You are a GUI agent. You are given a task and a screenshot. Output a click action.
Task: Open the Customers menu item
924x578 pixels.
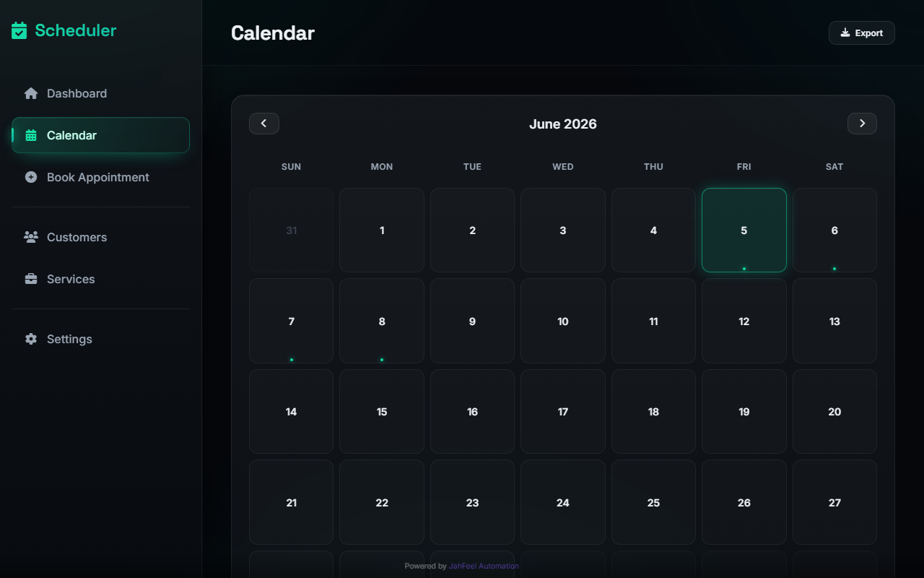pos(100,237)
